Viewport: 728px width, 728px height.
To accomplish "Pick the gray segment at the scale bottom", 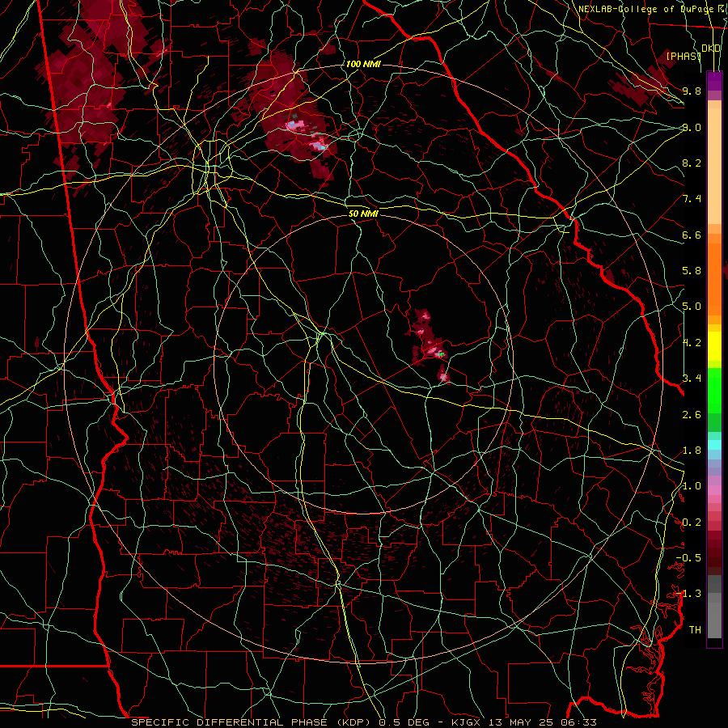I will click(714, 606).
